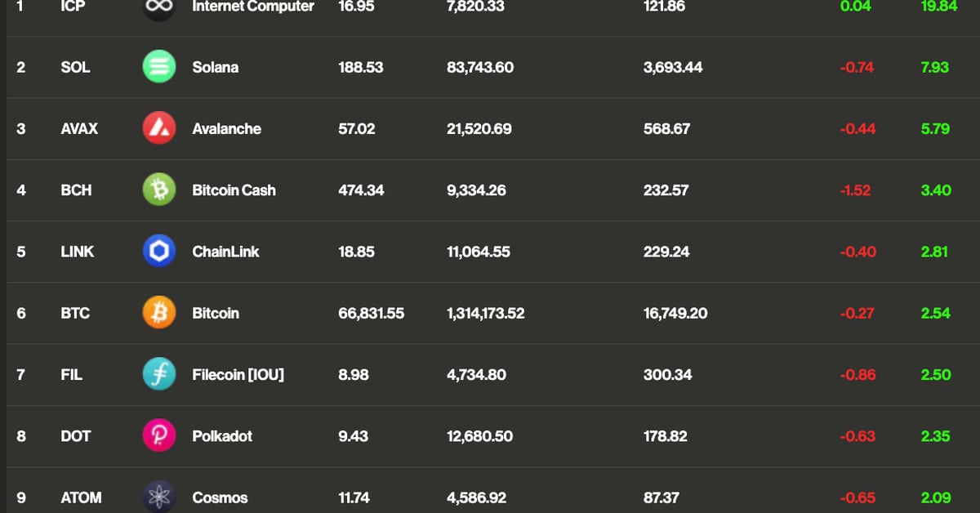
Task: Open the Bitcoin Cash name link
Action: point(234,190)
